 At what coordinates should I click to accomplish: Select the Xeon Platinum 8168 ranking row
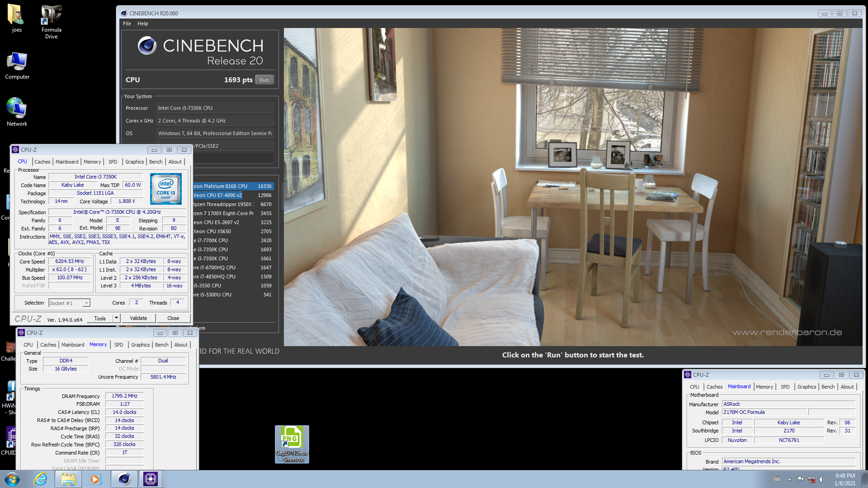click(233, 186)
